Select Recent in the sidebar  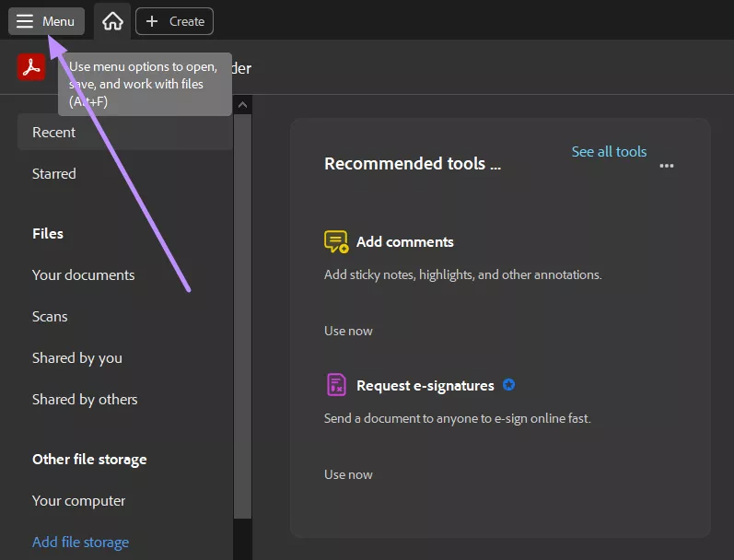(x=54, y=133)
